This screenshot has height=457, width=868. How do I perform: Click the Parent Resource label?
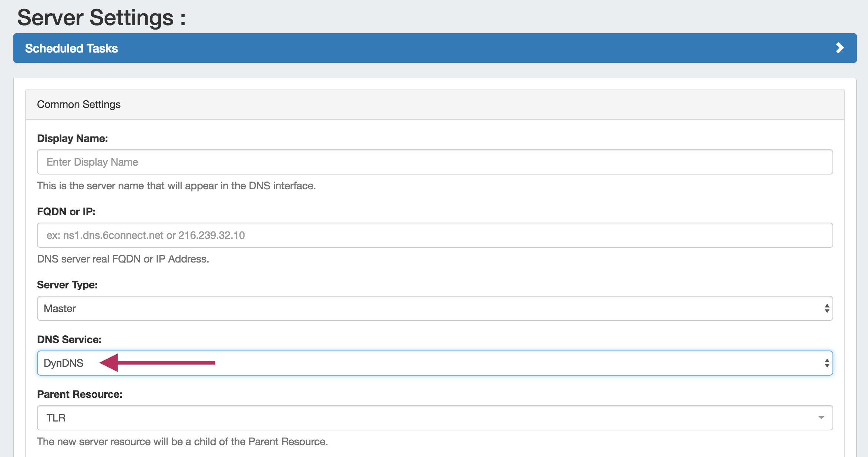(x=80, y=394)
